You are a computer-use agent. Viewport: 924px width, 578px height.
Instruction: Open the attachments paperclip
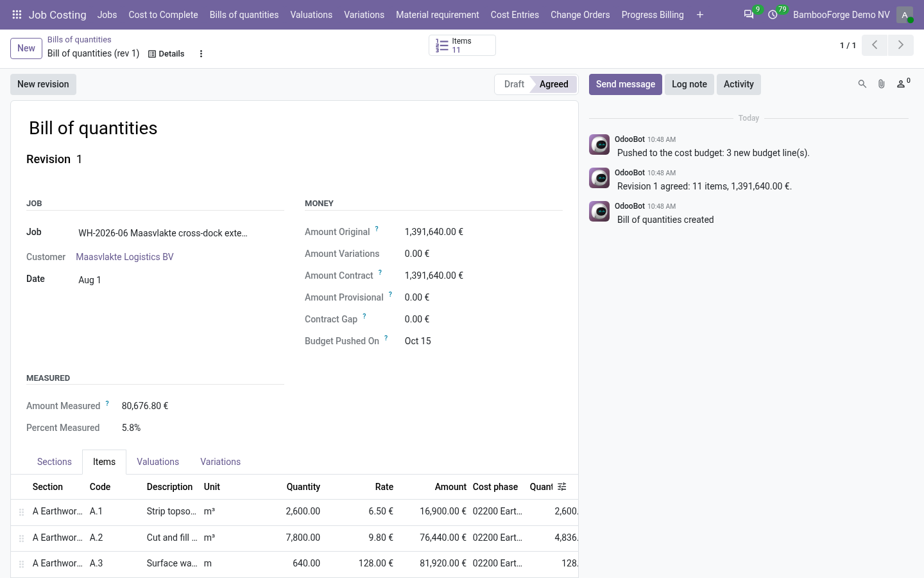point(882,84)
